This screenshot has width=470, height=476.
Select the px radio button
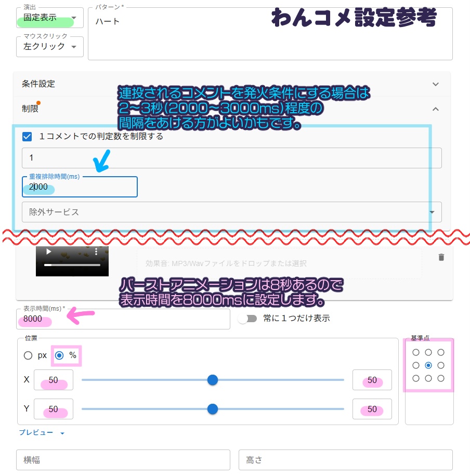coord(28,355)
